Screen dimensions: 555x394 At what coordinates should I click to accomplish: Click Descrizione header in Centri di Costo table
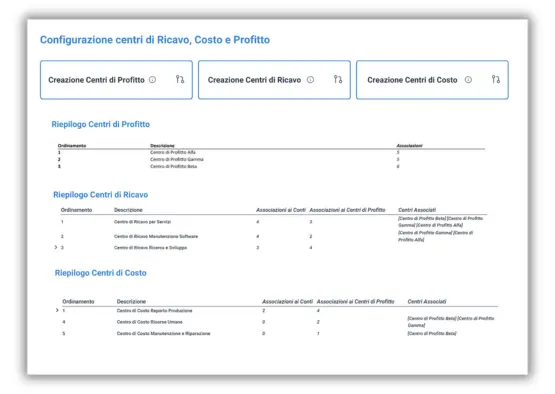pos(131,302)
